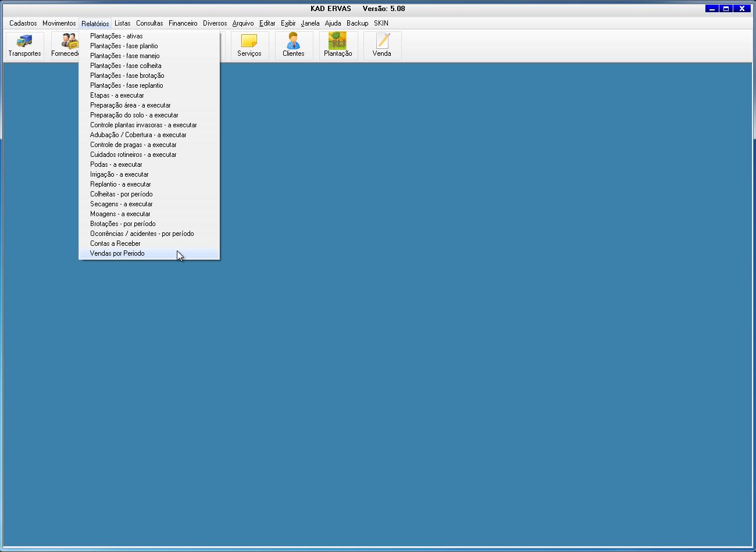This screenshot has height=552, width=756.
Task: Open Brotações - por período report
Action: pos(149,224)
